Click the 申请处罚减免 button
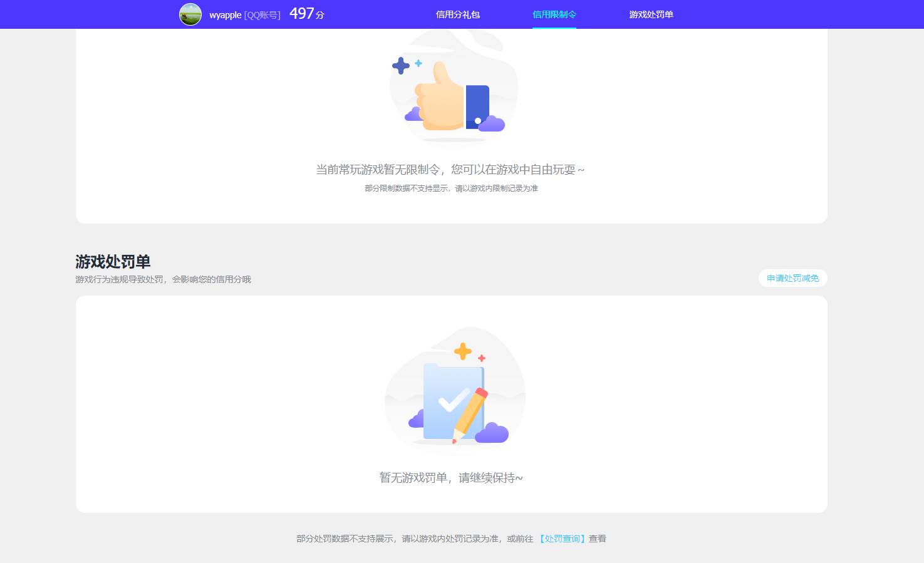Screen dimensions: 924x563 [x=792, y=278]
